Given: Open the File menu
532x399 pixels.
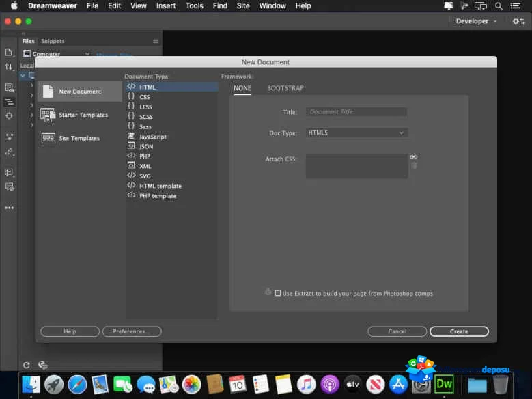Looking at the screenshot, I should (92, 5).
